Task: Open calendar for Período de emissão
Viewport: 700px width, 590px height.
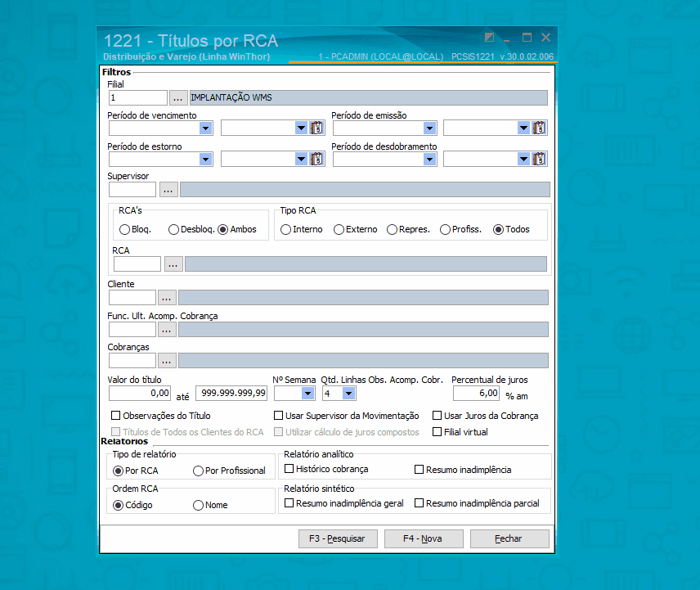Action: [539, 128]
